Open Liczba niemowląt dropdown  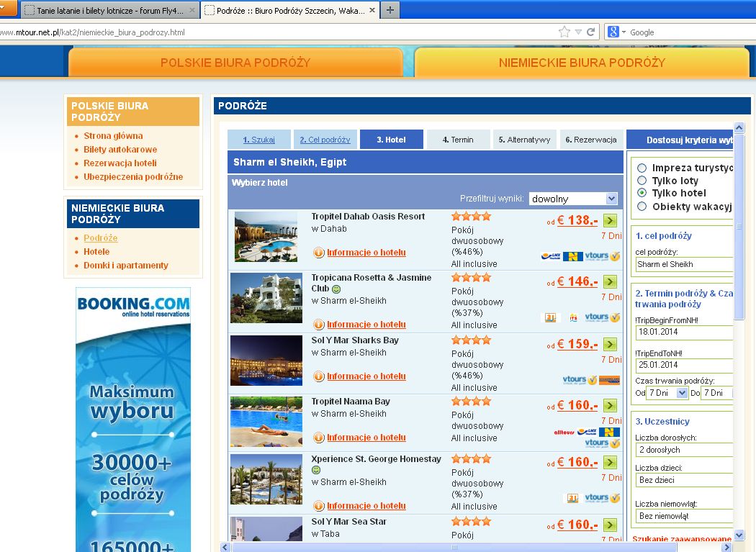[684, 516]
